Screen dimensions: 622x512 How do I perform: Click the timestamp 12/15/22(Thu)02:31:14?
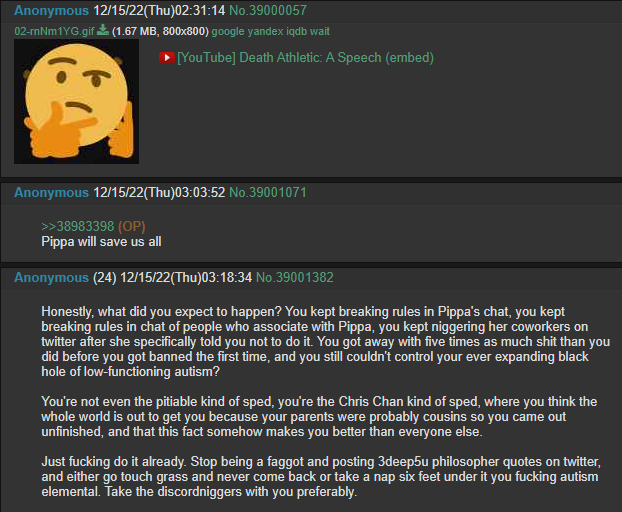pos(159,10)
